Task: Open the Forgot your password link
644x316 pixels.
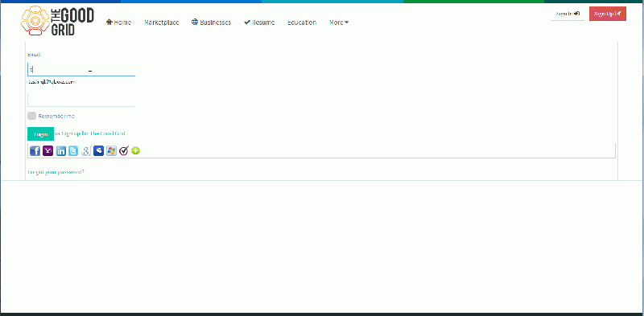Action: 56,172
